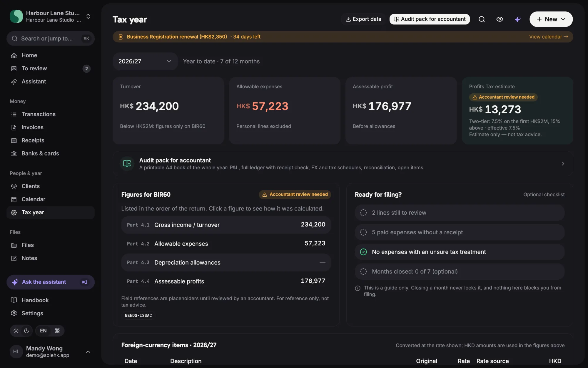The width and height of the screenshot is (588, 368).
Task: Go to Home in the sidebar
Action: 51,55
